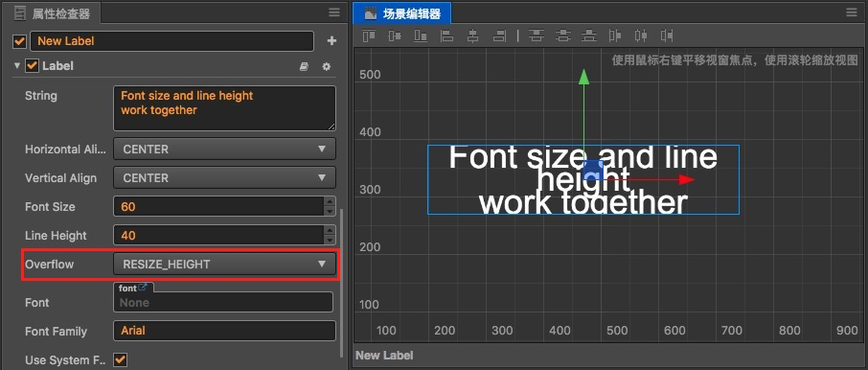Click the Label component title text

tap(57, 66)
